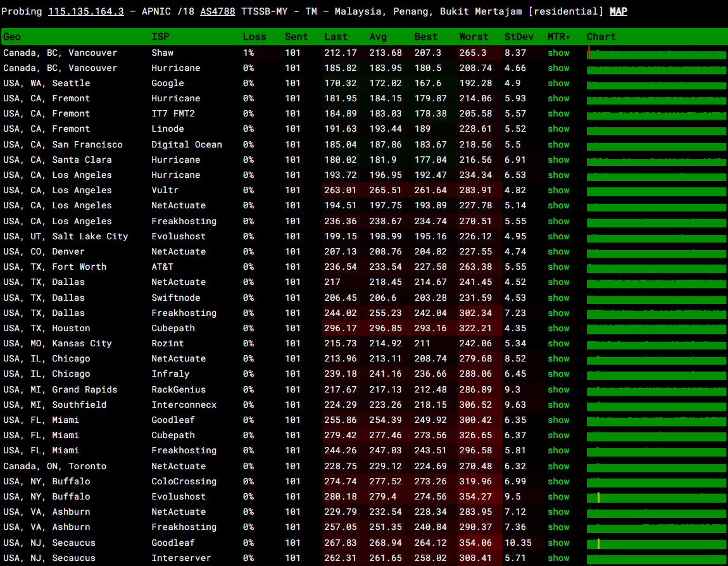Viewport: 728px width, 566px height.
Task: Show MTR for Salt Lake City Evolushost
Action: 558,237
